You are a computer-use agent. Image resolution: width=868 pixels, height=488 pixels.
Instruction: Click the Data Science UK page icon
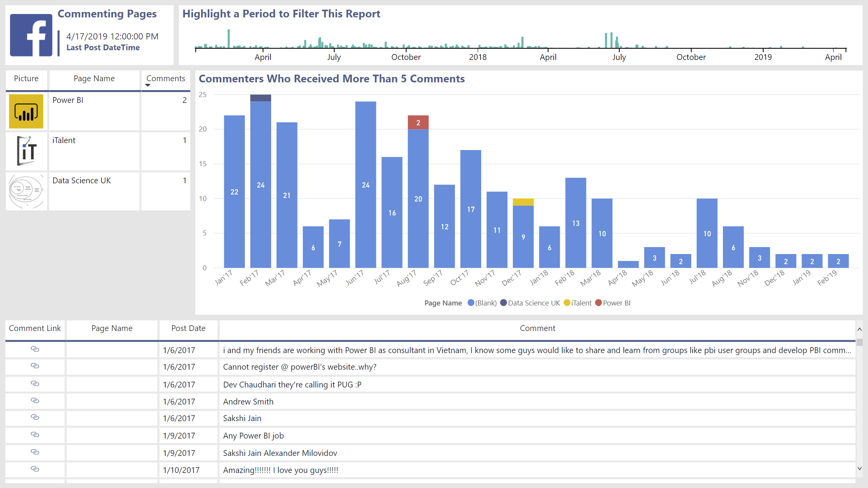point(26,191)
